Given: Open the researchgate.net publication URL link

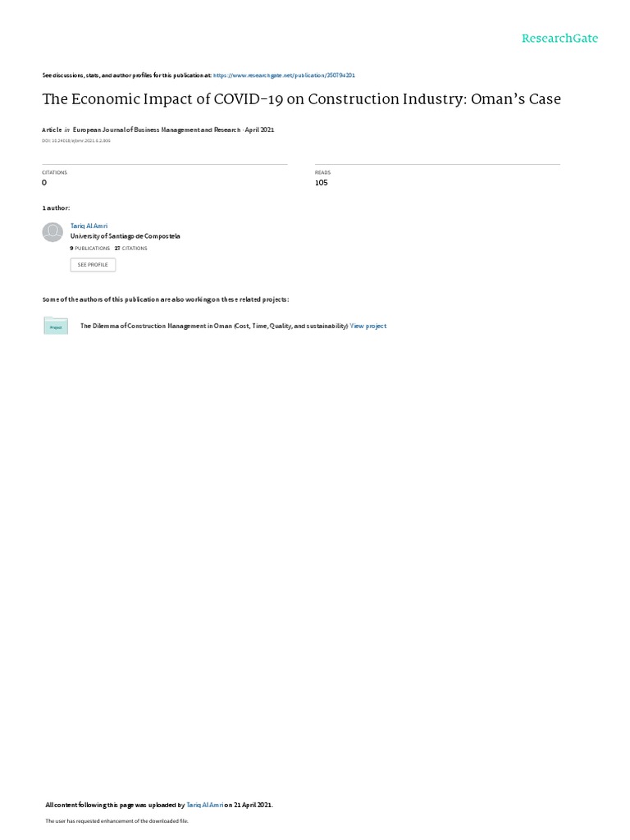Looking at the screenshot, I should click(284, 75).
